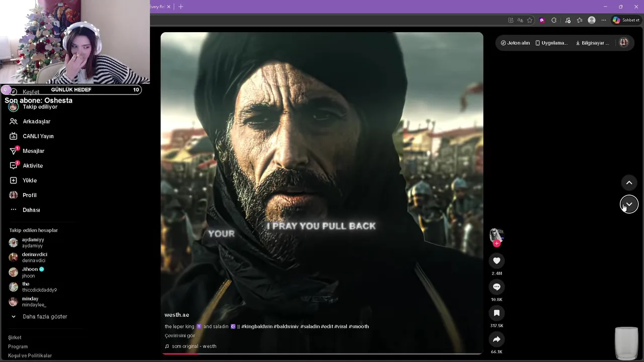Viewport: 644px width, 362px height.
Task: Click Koşul ve Politikalar footer link
Action: (30, 355)
